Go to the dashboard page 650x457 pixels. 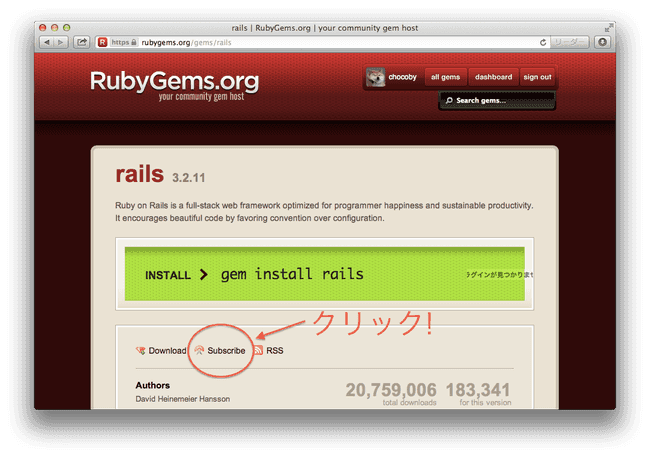point(493,77)
